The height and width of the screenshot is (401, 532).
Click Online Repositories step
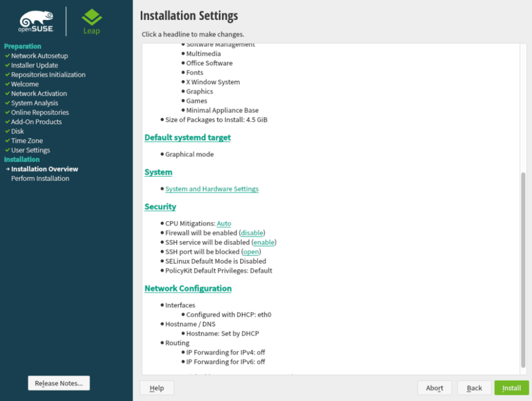[40, 112]
